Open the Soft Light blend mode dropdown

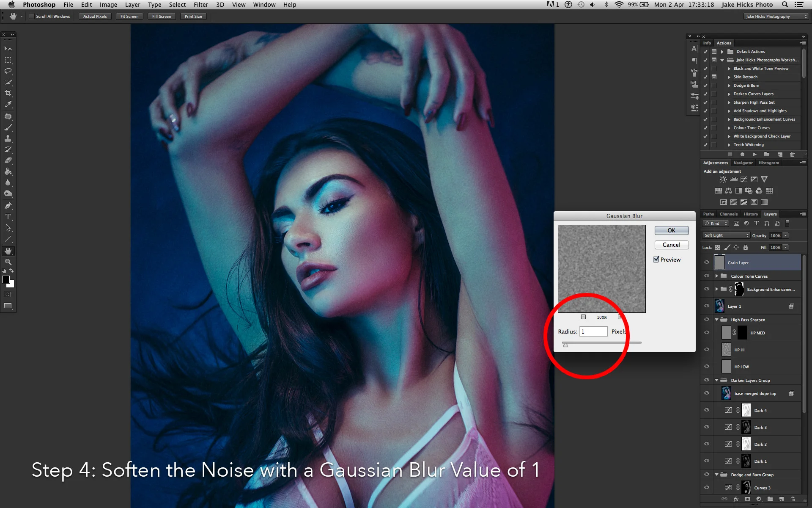pos(726,235)
